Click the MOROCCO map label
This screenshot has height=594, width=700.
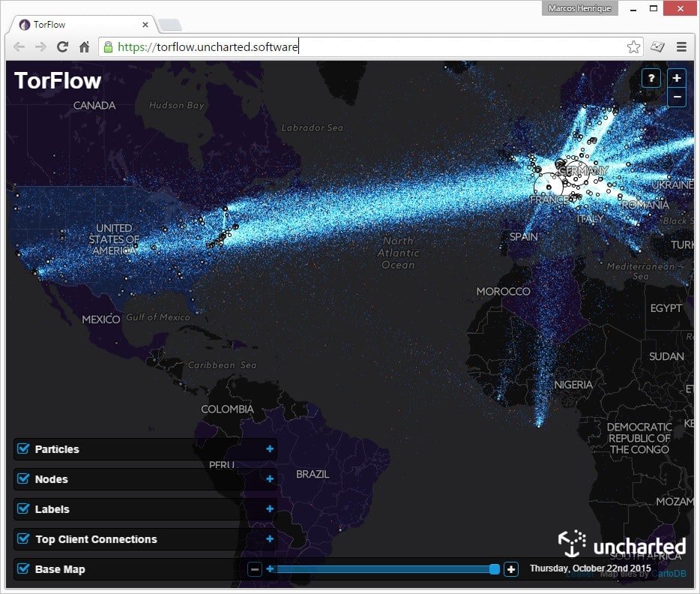pos(503,291)
